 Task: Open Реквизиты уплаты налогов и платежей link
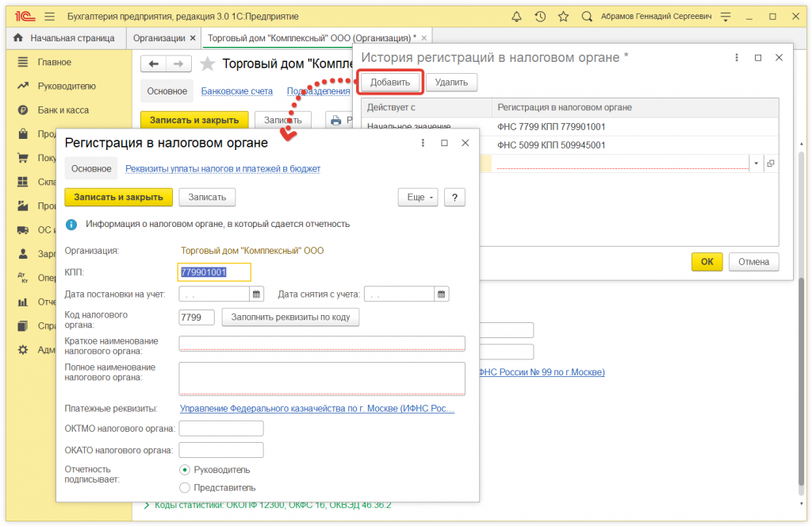(223, 168)
